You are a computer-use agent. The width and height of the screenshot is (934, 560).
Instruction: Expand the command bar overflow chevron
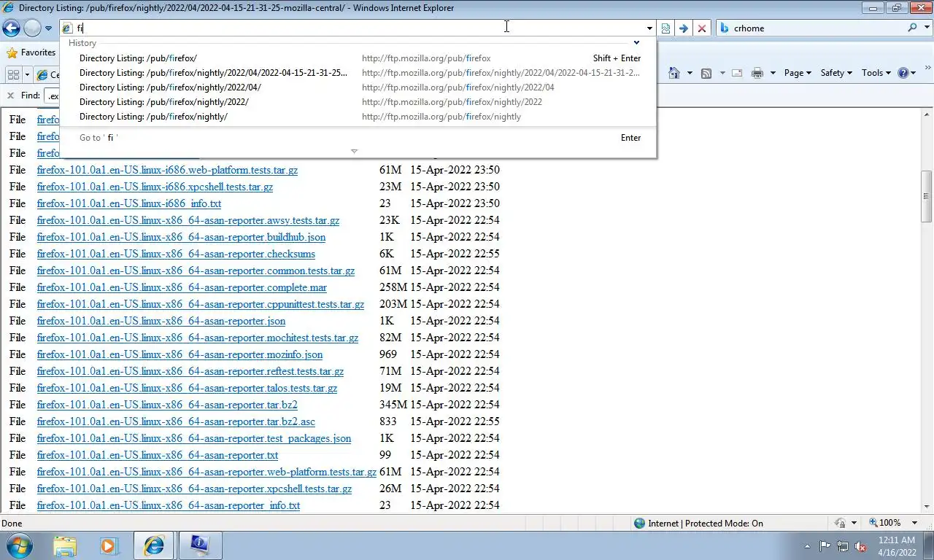(927, 69)
